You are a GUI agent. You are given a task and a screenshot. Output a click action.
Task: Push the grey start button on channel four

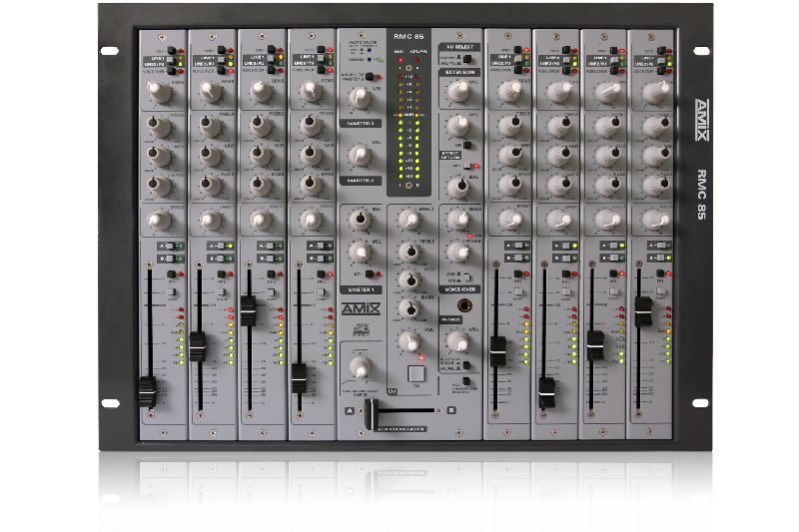321,292
